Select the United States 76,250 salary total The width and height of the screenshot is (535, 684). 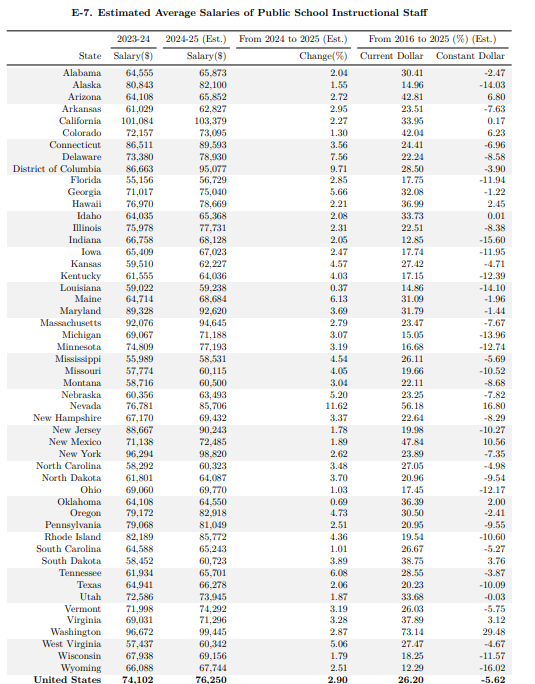tap(211, 679)
